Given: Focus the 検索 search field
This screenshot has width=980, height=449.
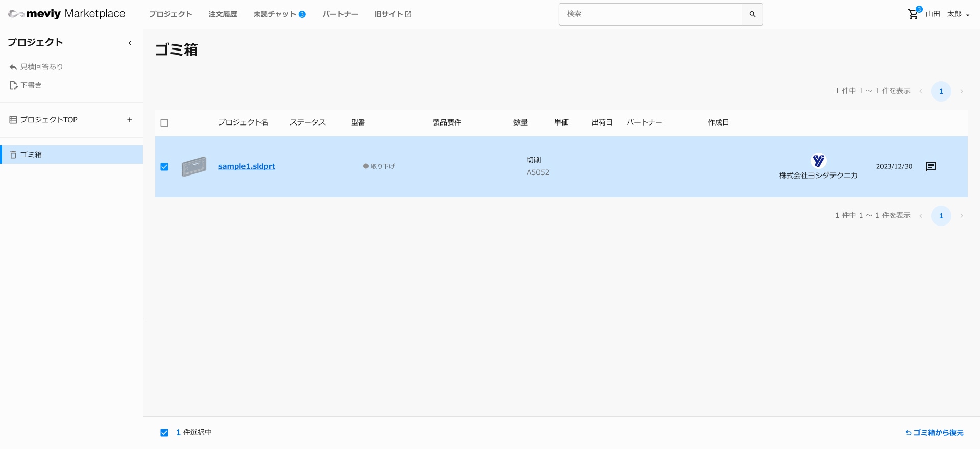Looking at the screenshot, I should (x=651, y=14).
